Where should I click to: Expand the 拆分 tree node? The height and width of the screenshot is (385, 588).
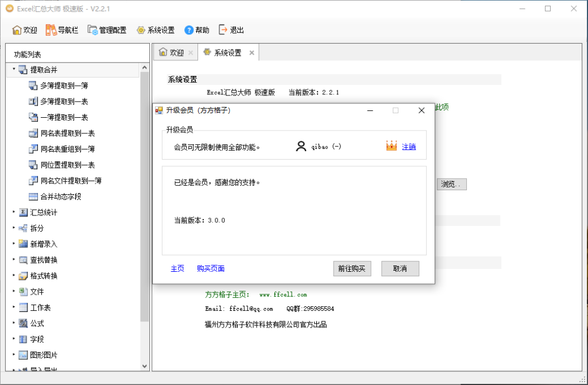click(x=14, y=228)
